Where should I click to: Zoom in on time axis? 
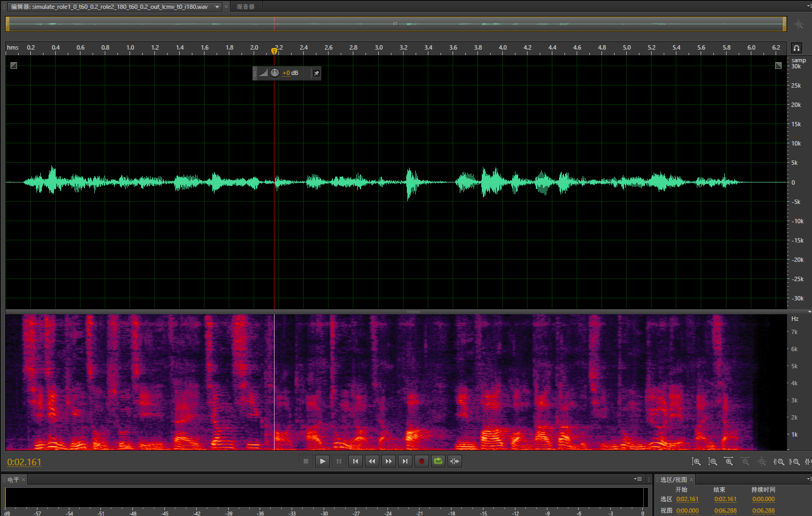coord(729,462)
